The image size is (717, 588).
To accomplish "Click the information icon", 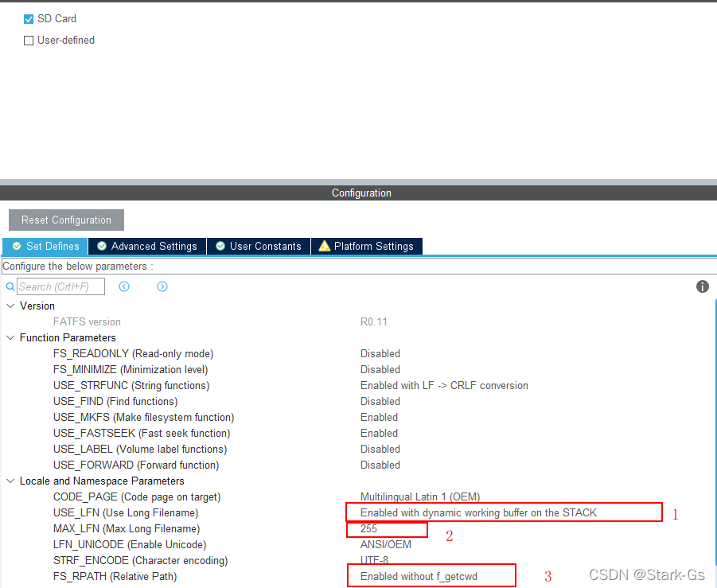I will pos(703,286).
